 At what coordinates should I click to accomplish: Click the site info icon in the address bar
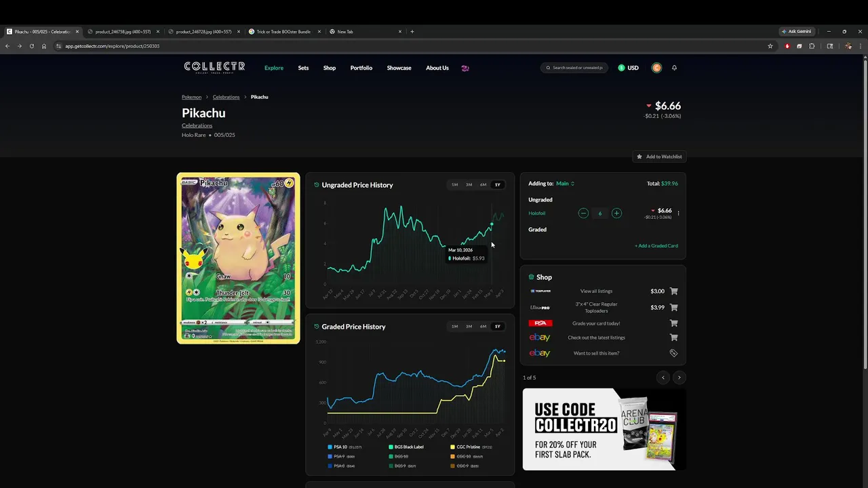[x=59, y=46]
